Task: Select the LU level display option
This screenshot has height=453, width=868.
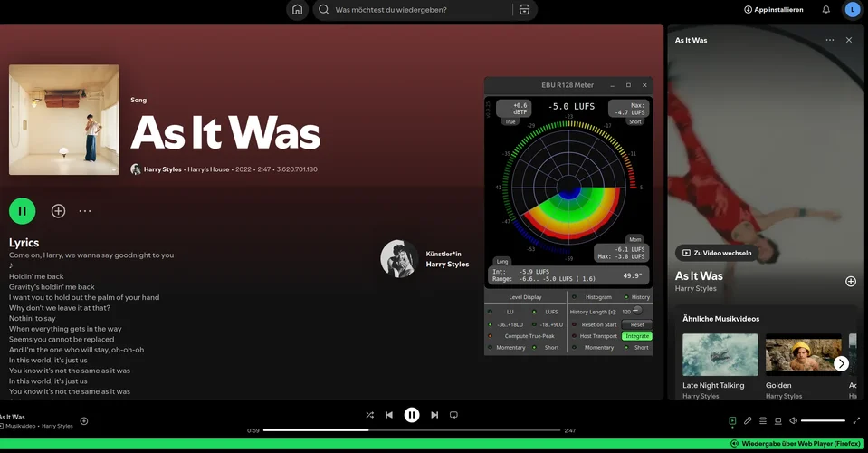Action: [510, 312]
